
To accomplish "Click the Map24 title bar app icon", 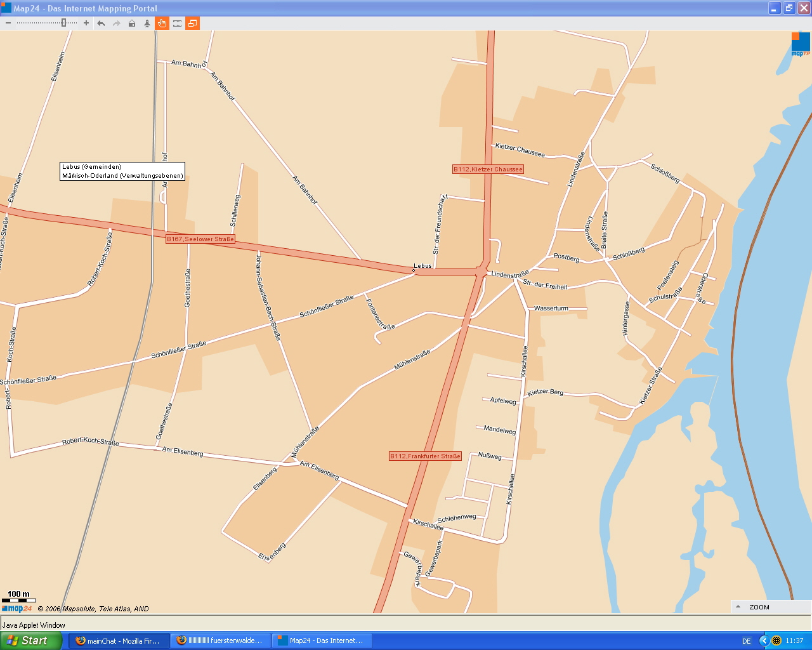I will pos(6,8).
